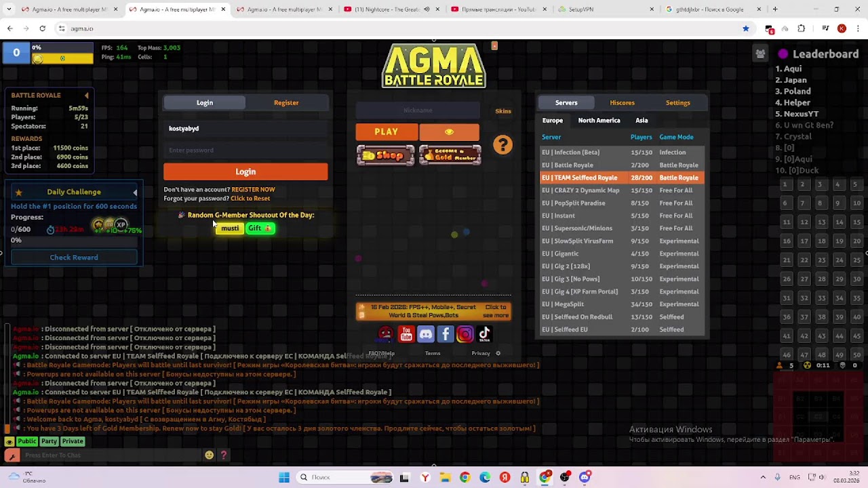Click the Click to Reset password link
This screenshot has width=868, height=488.
point(250,199)
